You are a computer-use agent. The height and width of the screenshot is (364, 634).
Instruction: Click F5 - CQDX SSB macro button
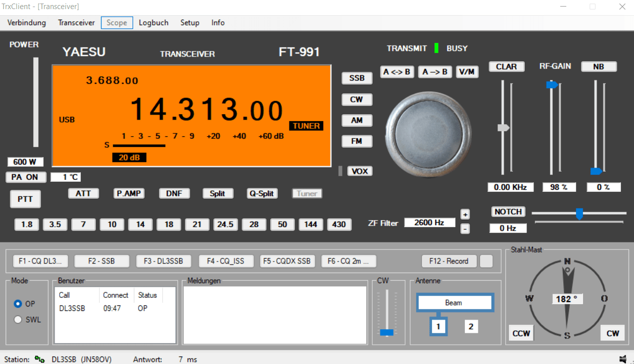(287, 261)
